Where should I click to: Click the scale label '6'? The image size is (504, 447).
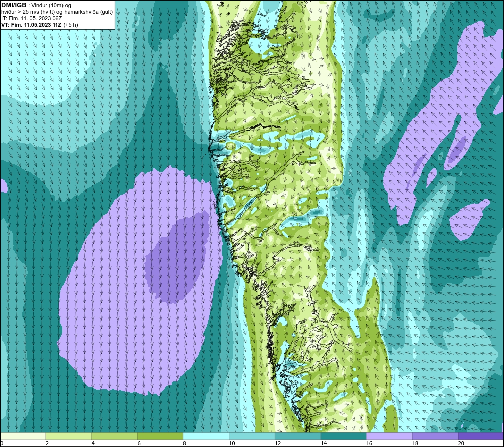139,444
